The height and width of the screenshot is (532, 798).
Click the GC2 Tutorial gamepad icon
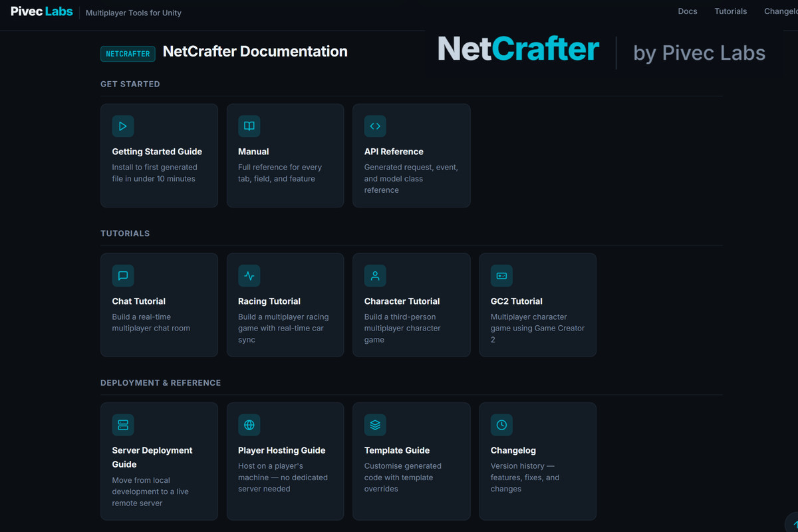click(501, 276)
